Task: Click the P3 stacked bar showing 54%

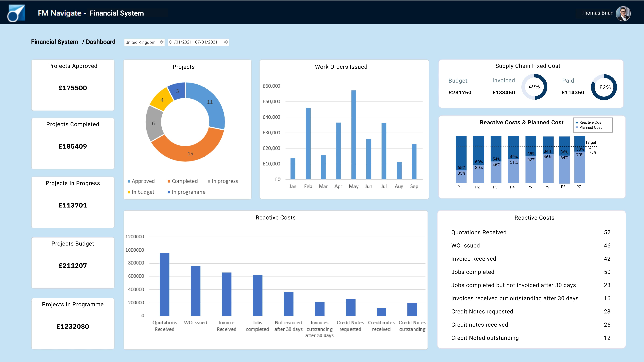Action: tap(496, 159)
